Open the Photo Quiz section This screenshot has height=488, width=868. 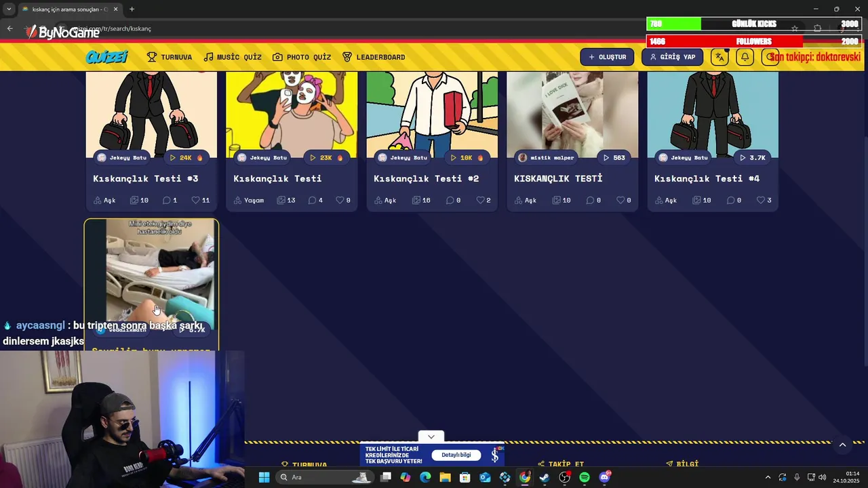pos(302,57)
